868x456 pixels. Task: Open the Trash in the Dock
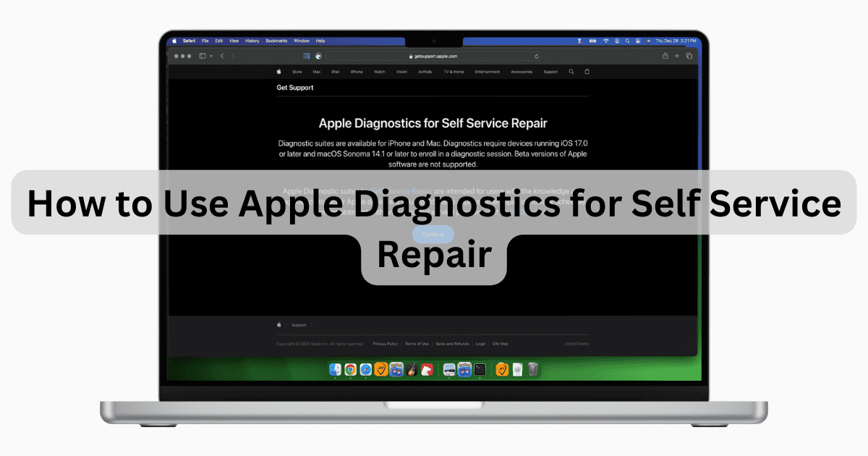[532, 370]
